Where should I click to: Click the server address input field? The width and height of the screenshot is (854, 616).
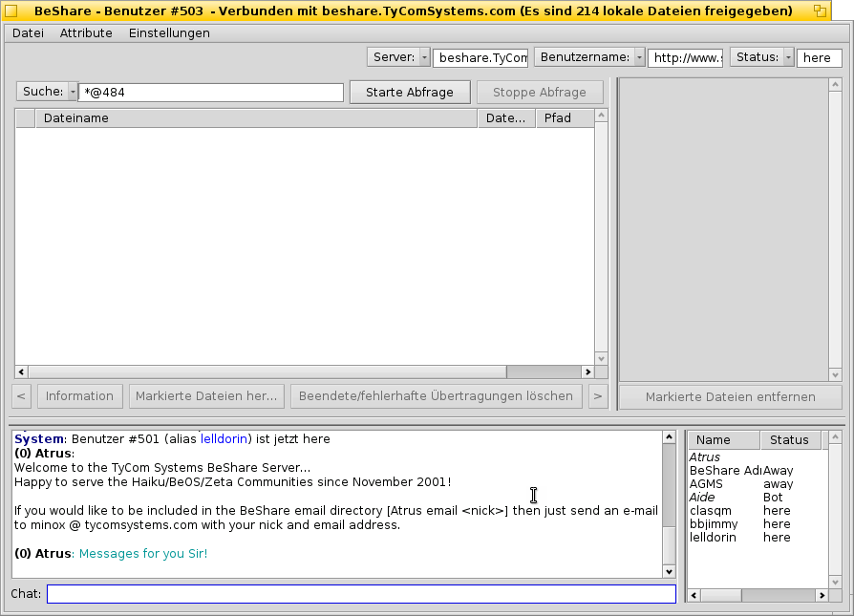pos(480,57)
